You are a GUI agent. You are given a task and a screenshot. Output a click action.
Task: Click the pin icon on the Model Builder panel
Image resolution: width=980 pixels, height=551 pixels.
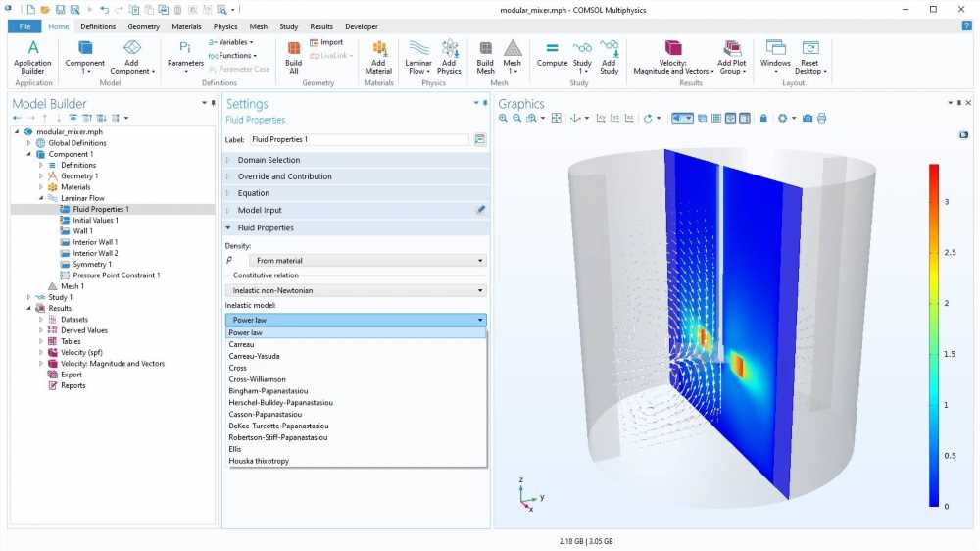click(x=213, y=103)
